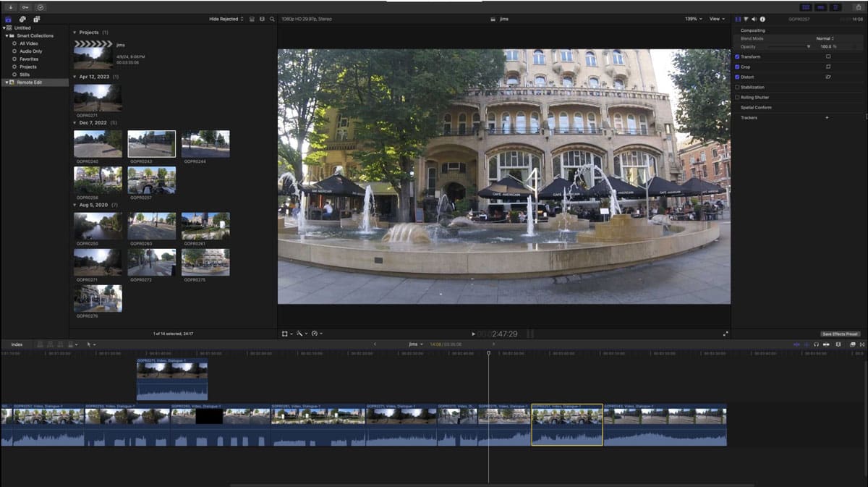Image resolution: width=868 pixels, height=487 pixels.
Task: Open the retime speedometer dropdown
Action: pyautogui.click(x=317, y=334)
